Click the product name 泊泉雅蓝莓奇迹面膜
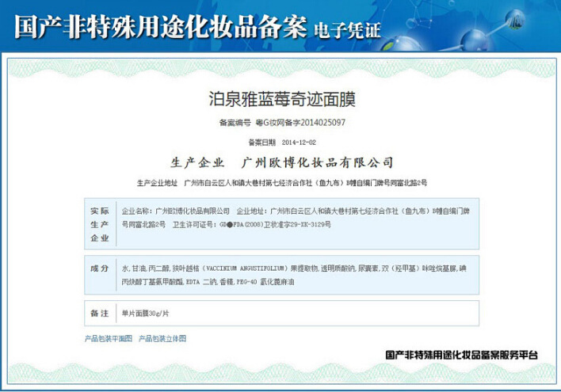Screen dimensions: 561x392 click(x=281, y=99)
